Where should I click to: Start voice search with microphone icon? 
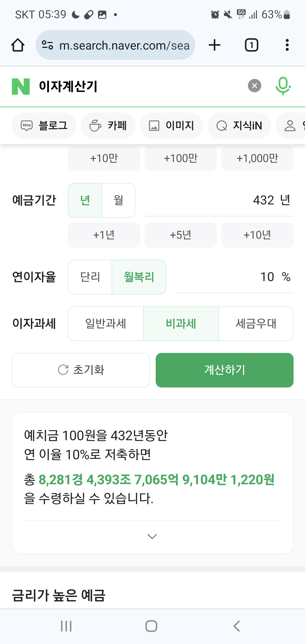click(x=283, y=86)
